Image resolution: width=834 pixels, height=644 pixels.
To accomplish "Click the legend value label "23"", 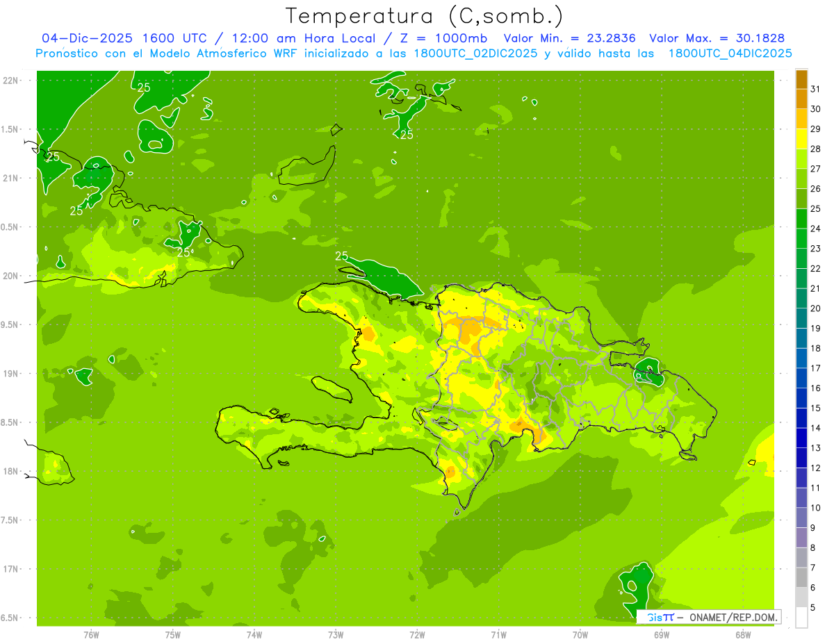I will click(816, 249).
